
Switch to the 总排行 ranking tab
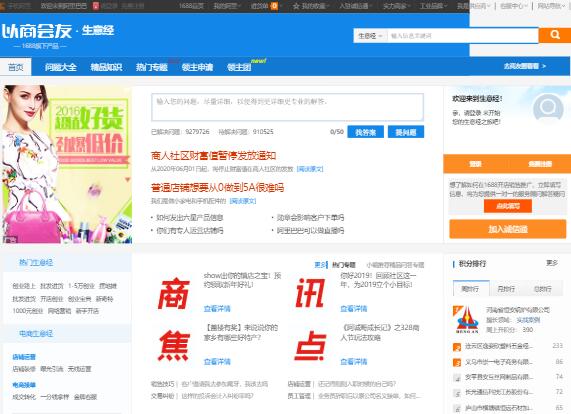pyautogui.click(x=543, y=288)
